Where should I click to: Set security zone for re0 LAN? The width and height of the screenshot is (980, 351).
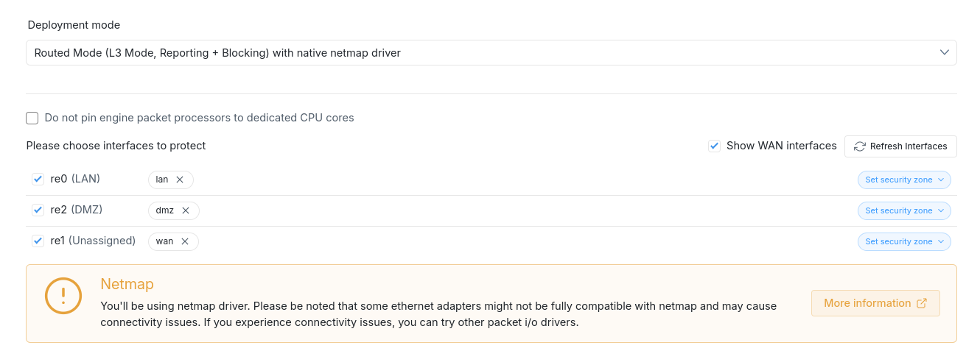904,180
